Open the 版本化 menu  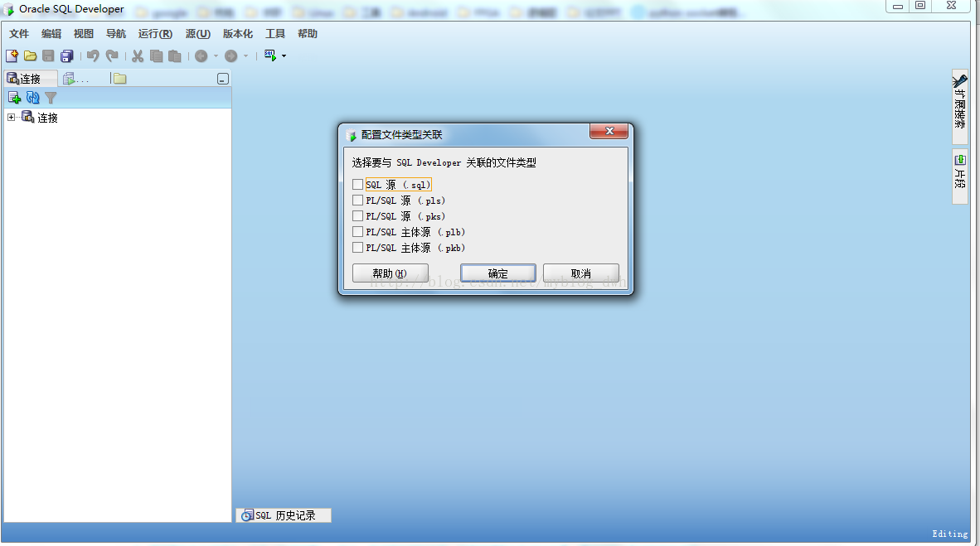pyautogui.click(x=238, y=34)
